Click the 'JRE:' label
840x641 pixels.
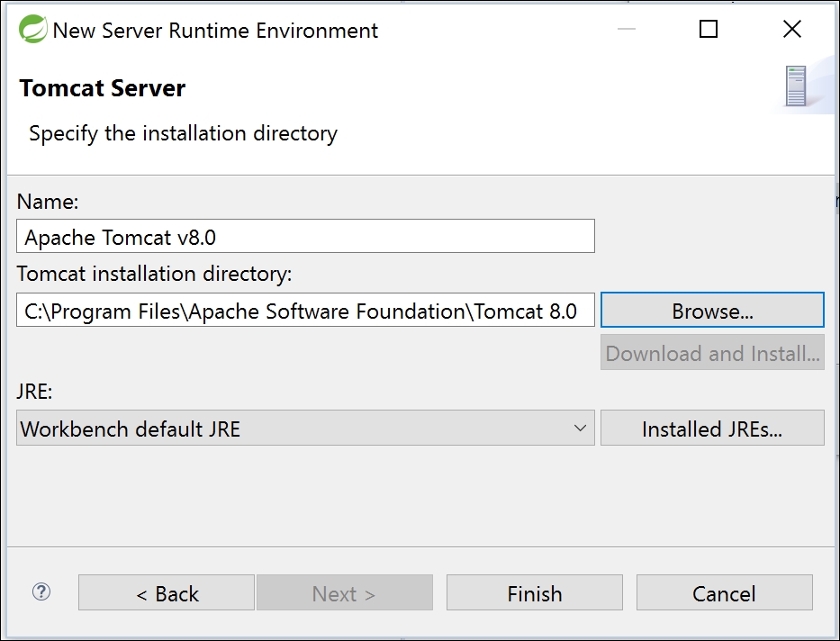click(x=35, y=392)
